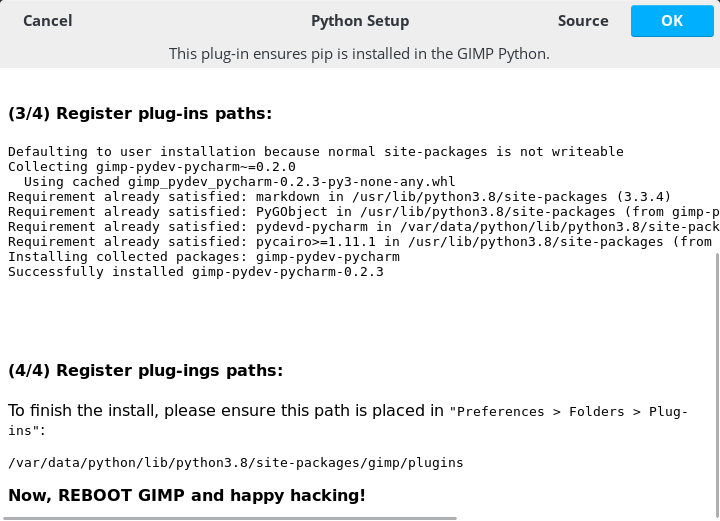
Task: Click the "(4/4) Register plug-ings paths:" heading
Action: pos(146,370)
